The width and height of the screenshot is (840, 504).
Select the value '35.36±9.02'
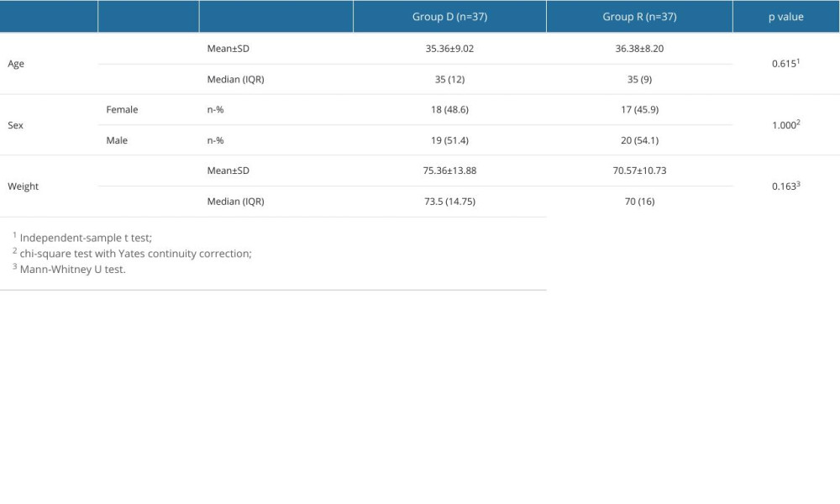click(449, 49)
